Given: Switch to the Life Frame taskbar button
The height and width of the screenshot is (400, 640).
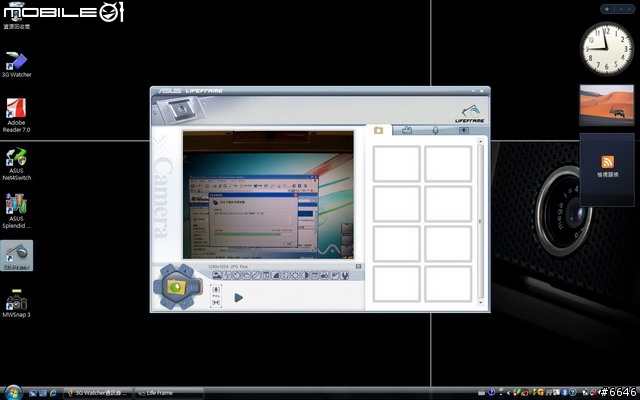Looking at the screenshot, I should point(169,393).
